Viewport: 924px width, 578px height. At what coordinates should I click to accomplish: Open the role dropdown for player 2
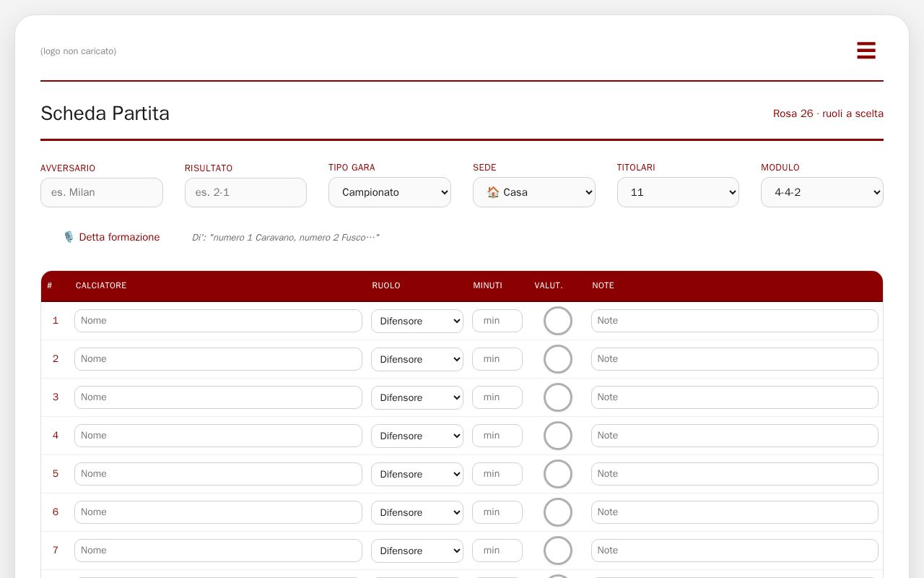click(417, 359)
